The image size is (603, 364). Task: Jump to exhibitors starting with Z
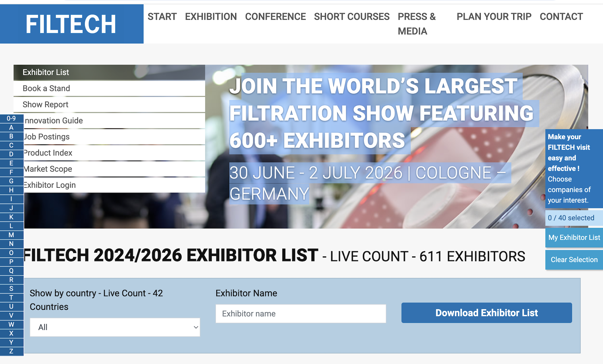[11, 351]
